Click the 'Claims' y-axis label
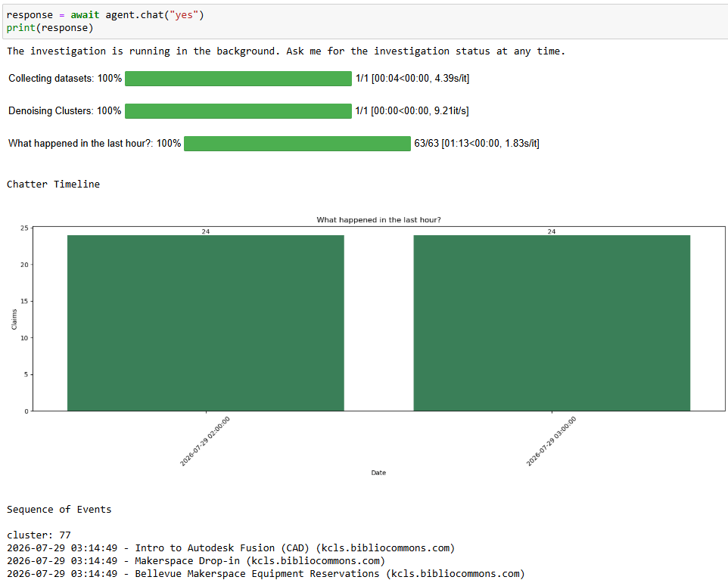This screenshot has height=580, width=728. (14, 319)
